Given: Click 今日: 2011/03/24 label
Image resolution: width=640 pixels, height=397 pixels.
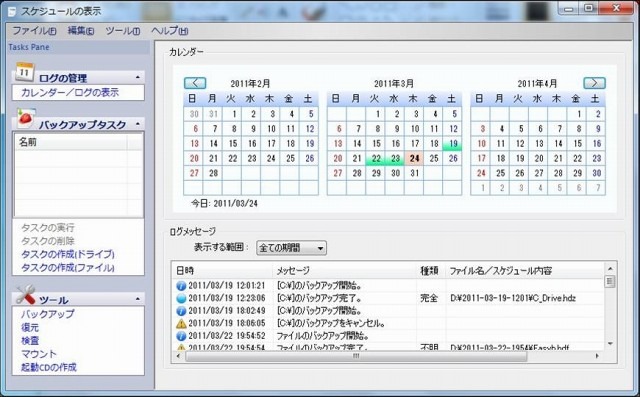Looking at the screenshot, I should tap(224, 203).
